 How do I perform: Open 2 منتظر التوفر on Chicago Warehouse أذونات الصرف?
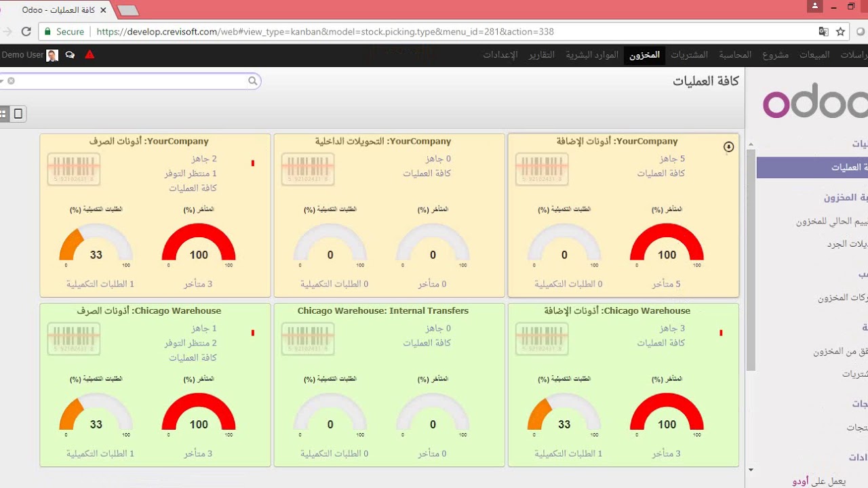pyautogui.click(x=191, y=343)
